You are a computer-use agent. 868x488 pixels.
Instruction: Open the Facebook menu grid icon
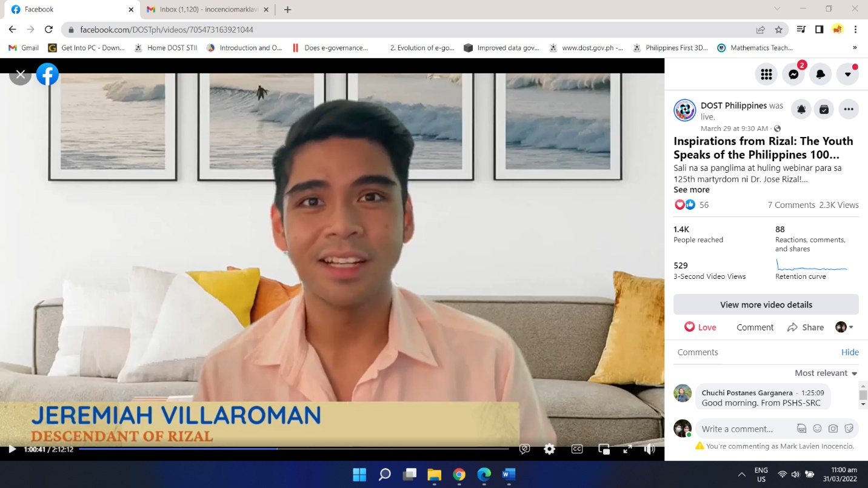click(766, 74)
